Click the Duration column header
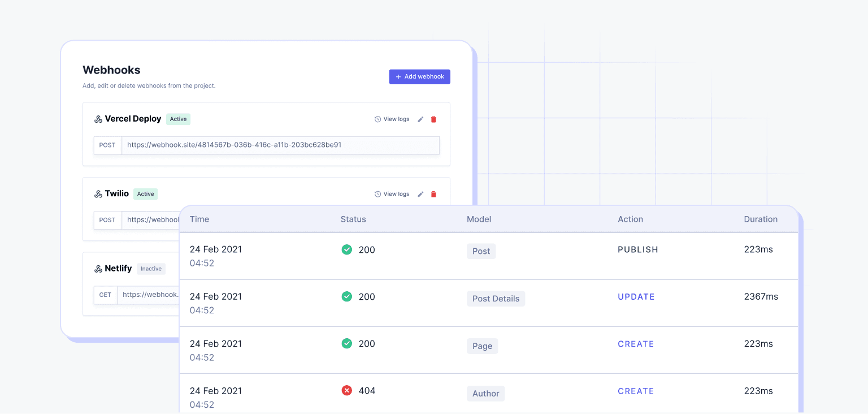This screenshot has height=414, width=868. 761,219
